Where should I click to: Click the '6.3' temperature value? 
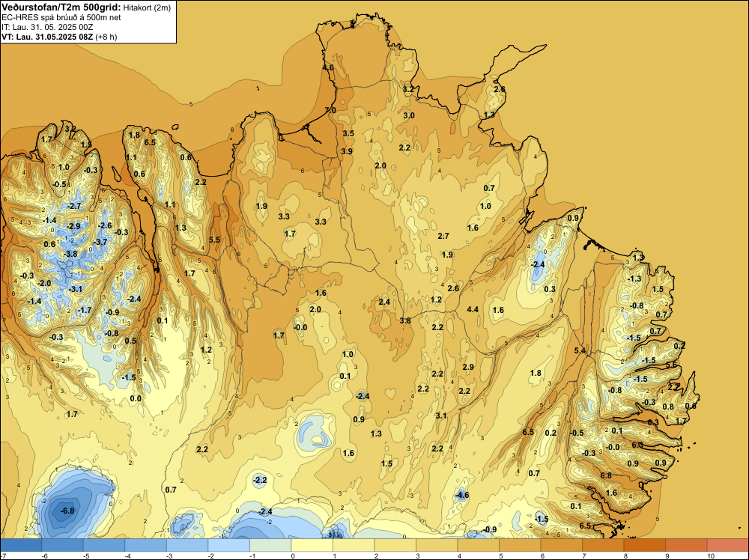653,422
